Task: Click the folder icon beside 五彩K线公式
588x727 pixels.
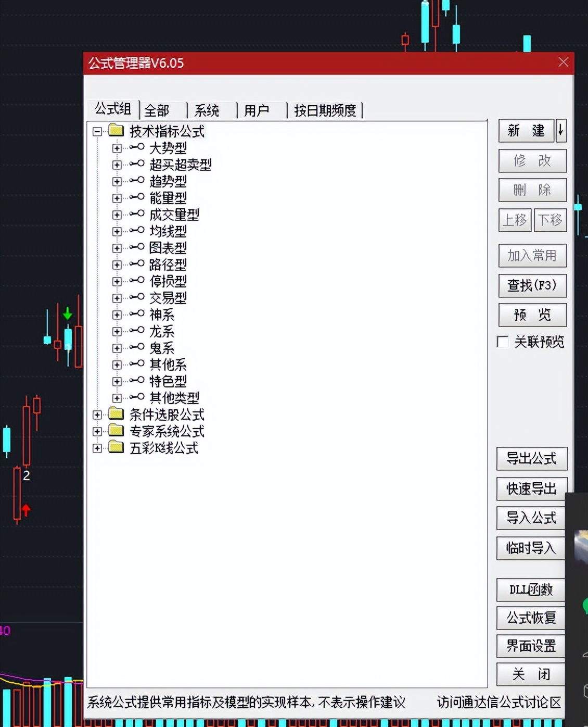Action: pos(117,448)
